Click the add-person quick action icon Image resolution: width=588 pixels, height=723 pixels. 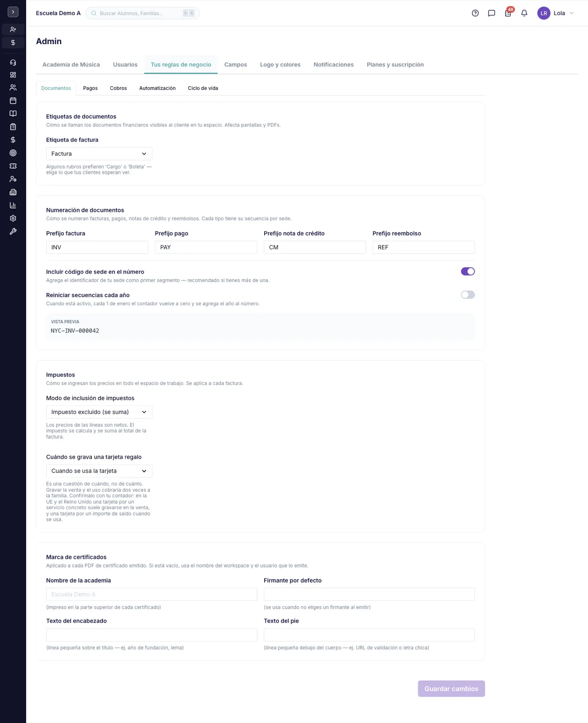(x=13, y=29)
